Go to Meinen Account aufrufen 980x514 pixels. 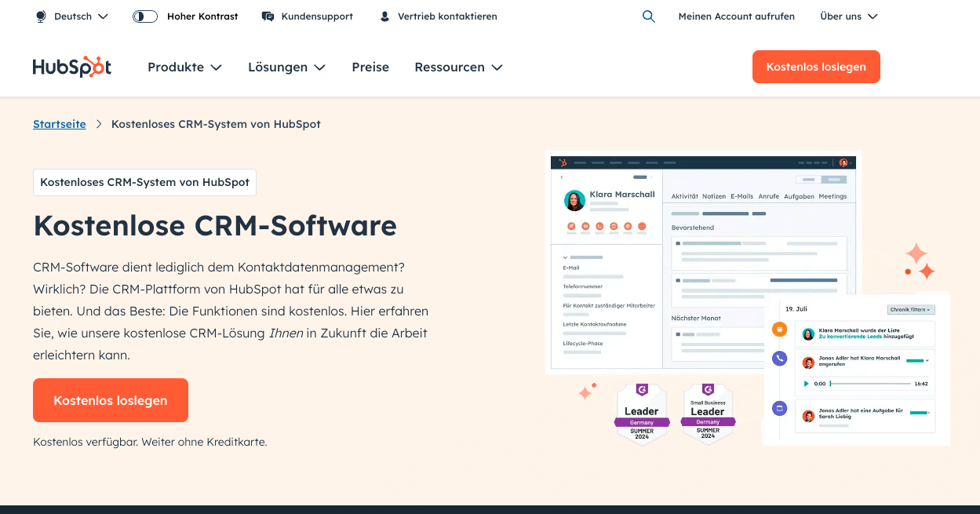(x=736, y=16)
